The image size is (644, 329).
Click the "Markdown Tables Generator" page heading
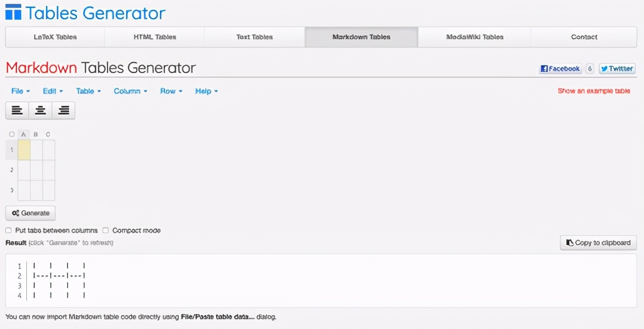coord(100,68)
